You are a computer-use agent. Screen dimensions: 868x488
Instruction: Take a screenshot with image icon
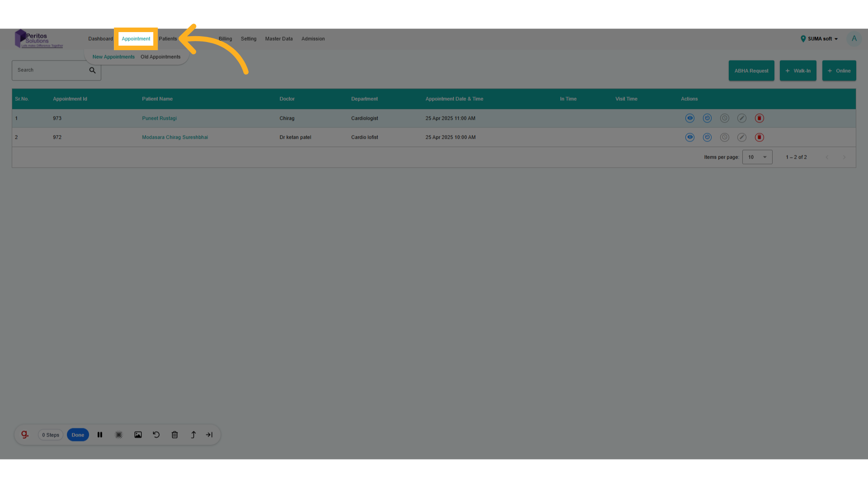[138, 435]
